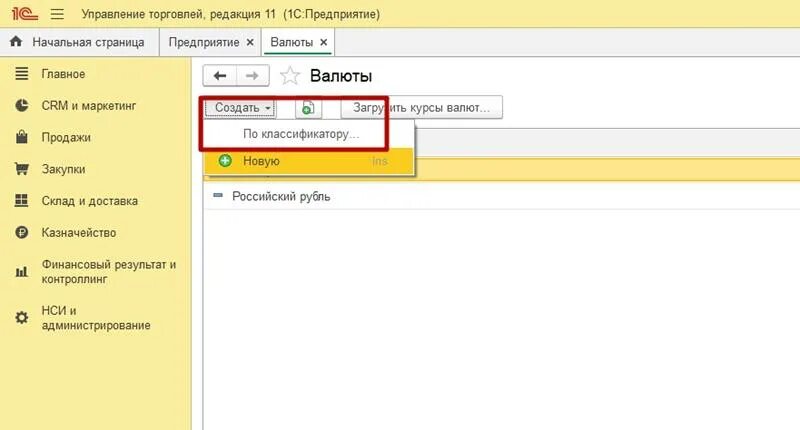Screen dimensions: 800x430
Task: Open the Казначейство section
Action: tap(79, 233)
